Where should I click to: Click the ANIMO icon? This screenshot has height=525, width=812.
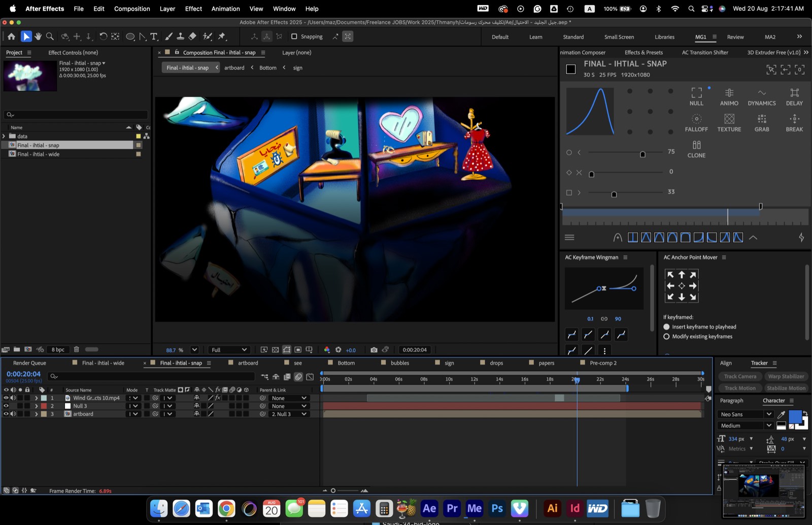(x=729, y=96)
